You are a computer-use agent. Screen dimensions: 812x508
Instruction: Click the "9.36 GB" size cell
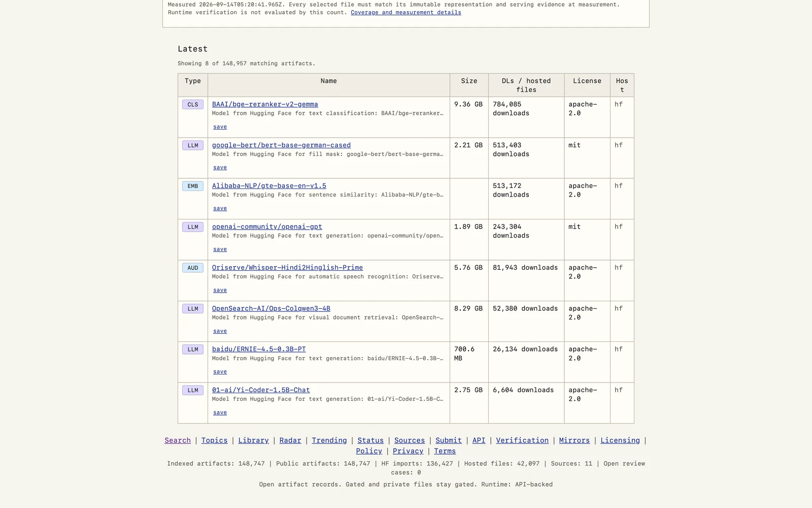pos(469,117)
